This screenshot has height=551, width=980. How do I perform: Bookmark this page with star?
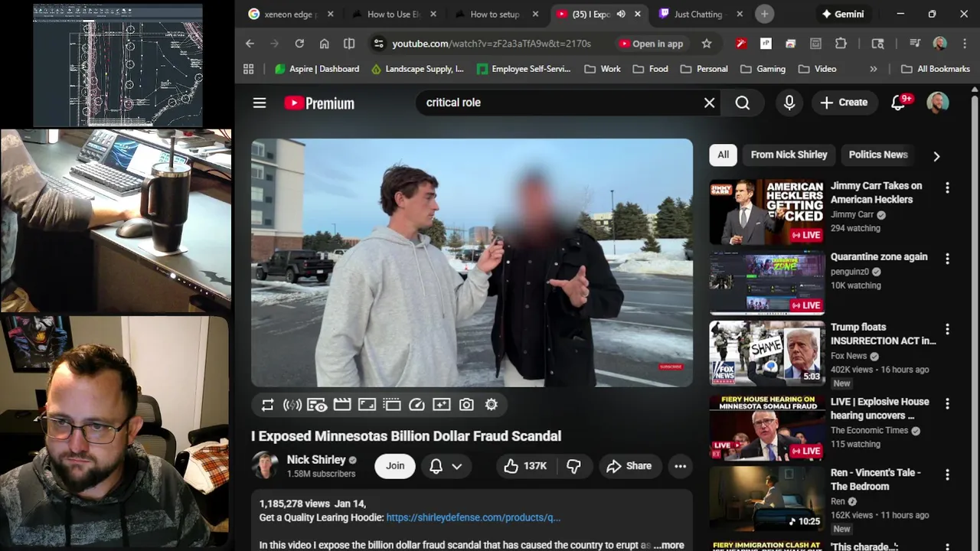point(707,44)
